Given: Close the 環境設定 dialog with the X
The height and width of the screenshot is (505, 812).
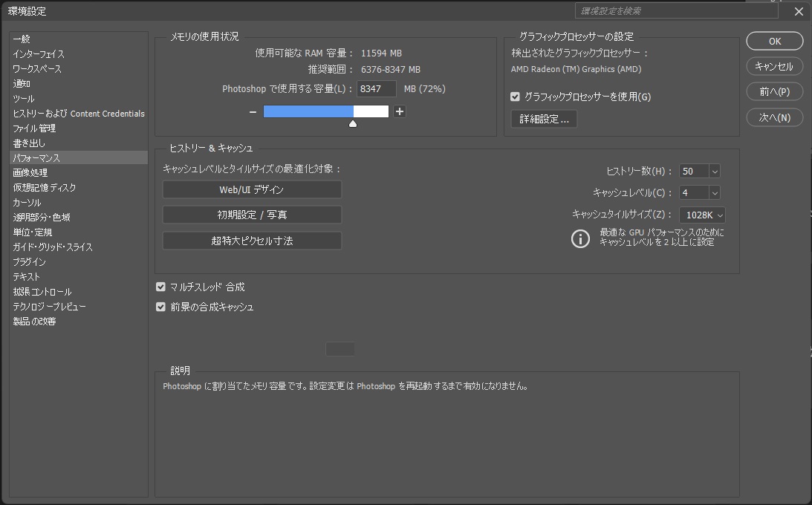Looking at the screenshot, I should tap(799, 11).
